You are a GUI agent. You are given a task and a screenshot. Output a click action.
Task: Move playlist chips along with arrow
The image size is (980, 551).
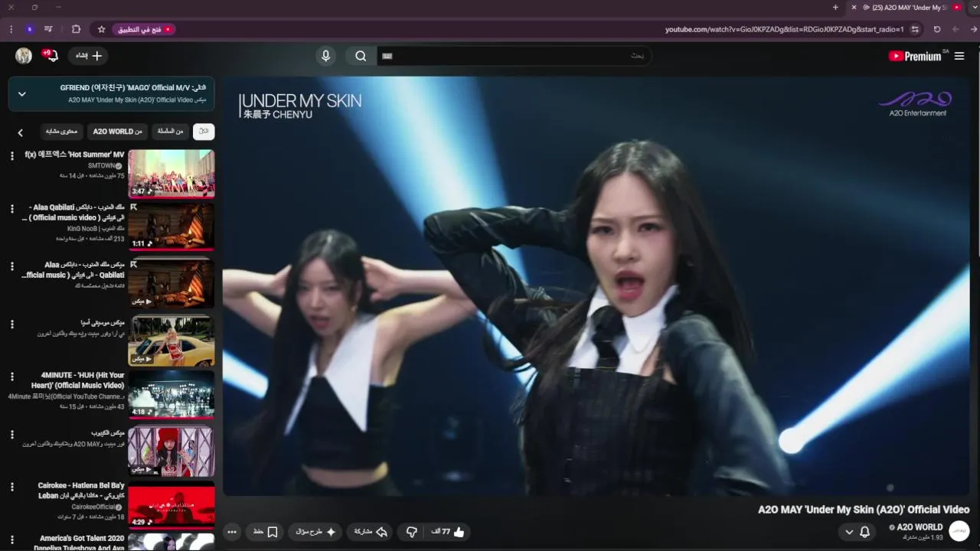21,132
